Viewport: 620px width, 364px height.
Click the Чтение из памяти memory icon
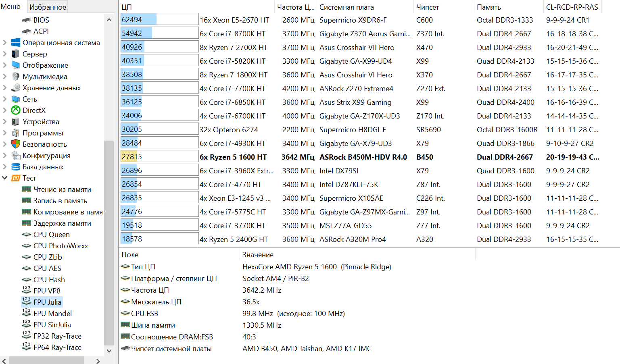coord(27,189)
